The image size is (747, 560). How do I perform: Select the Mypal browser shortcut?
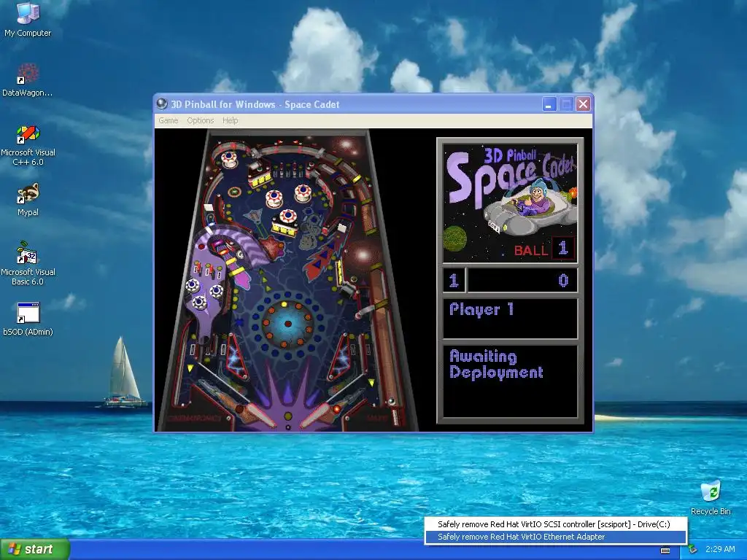(28, 200)
